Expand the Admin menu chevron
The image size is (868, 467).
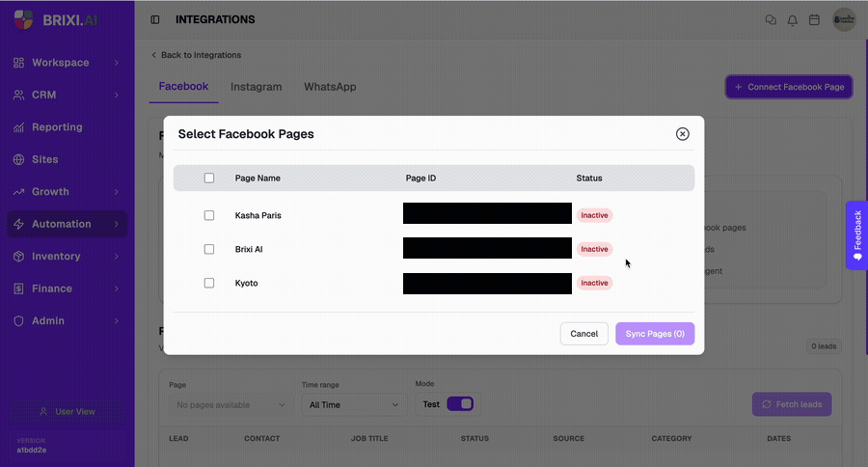[x=117, y=320]
